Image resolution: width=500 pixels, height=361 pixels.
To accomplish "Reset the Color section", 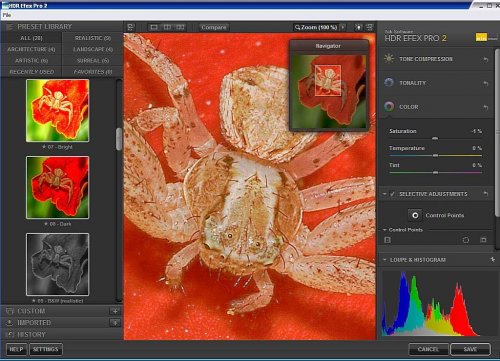I will tap(485, 107).
